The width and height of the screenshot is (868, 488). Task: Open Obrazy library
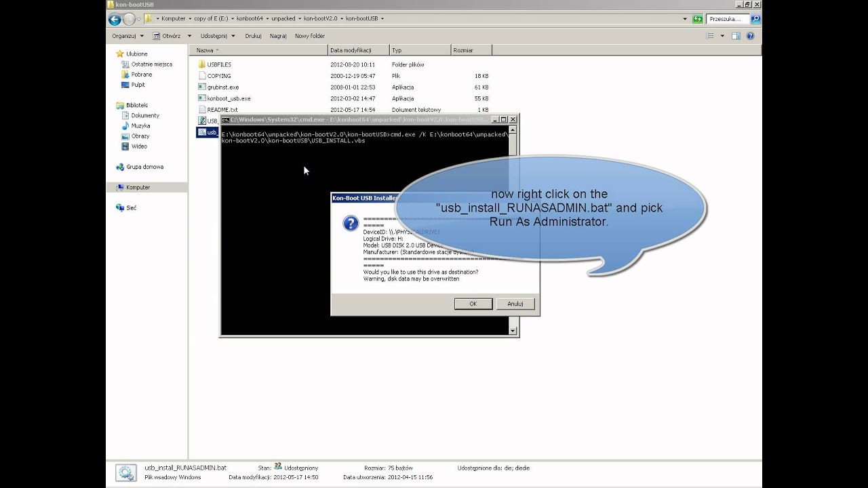[136, 136]
